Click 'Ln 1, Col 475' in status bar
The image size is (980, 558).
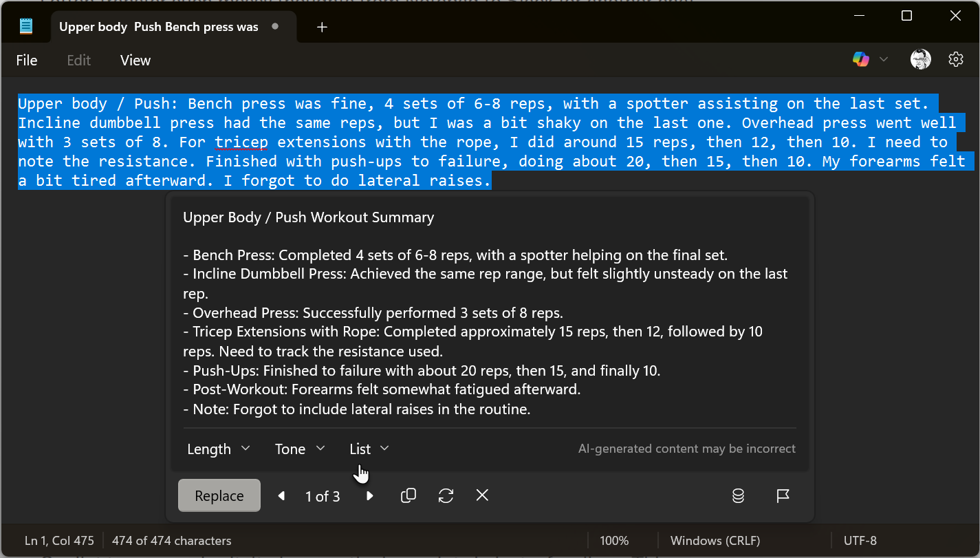pyautogui.click(x=59, y=541)
